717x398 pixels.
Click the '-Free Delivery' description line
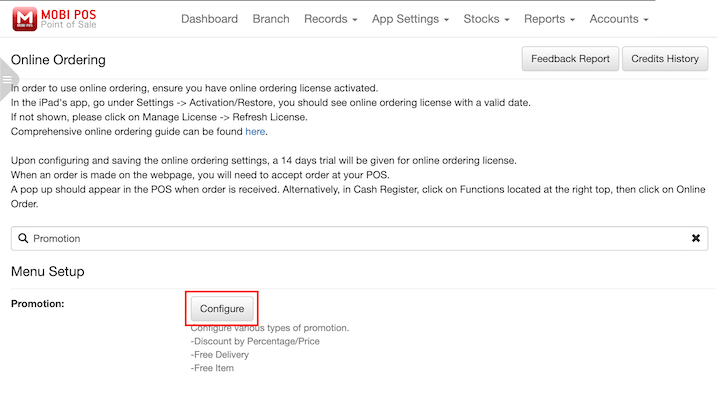pyautogui.click(x=219, y=355)
